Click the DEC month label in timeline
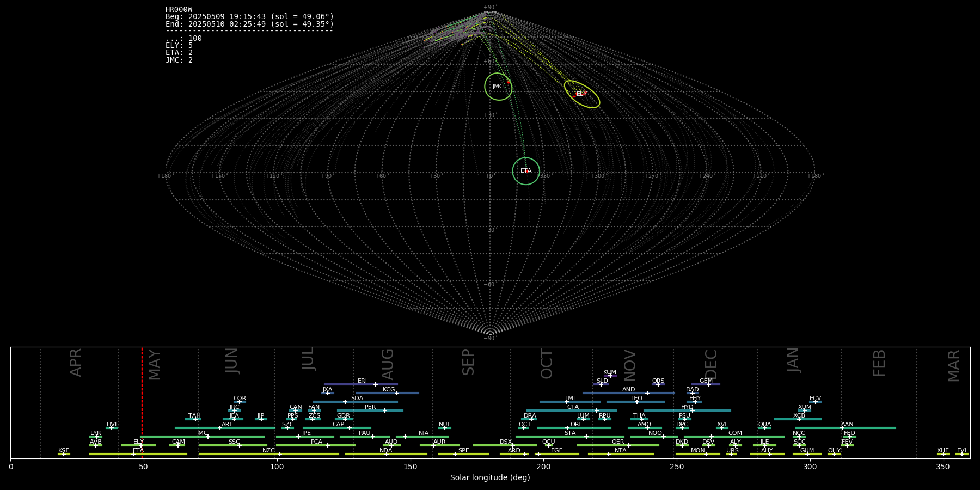This screenshot has width=980, height=490. pos(711,365)
